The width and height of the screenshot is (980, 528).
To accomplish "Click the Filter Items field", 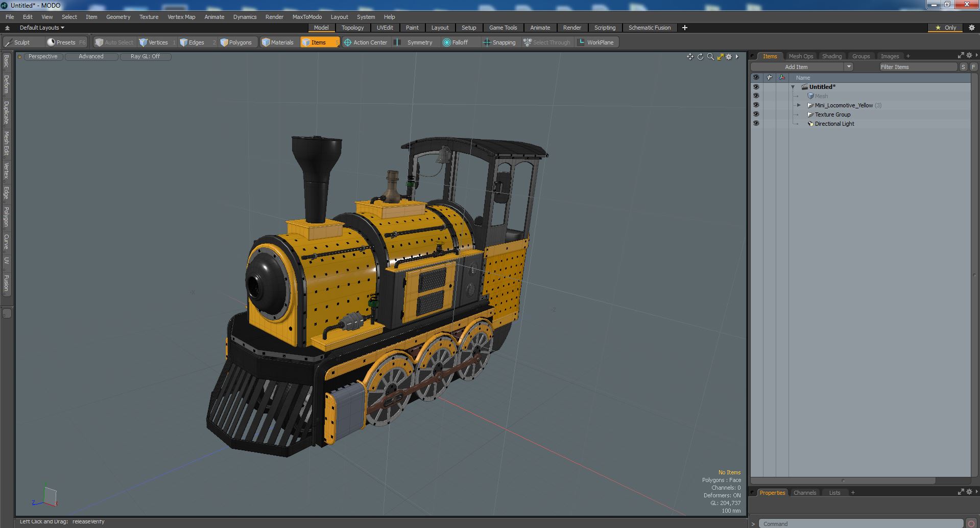I will click(x=918, y=67).
